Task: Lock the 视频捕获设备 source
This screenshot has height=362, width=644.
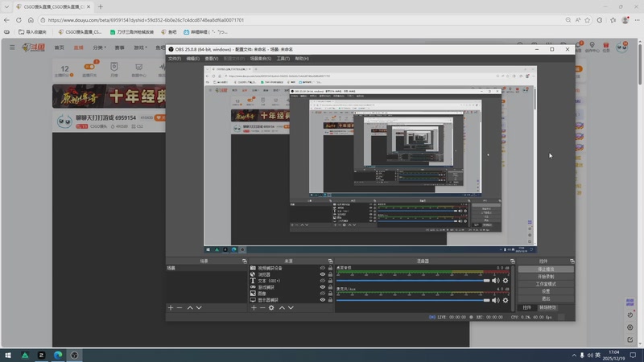Action: pyautogui.click(x=330, y=268)
